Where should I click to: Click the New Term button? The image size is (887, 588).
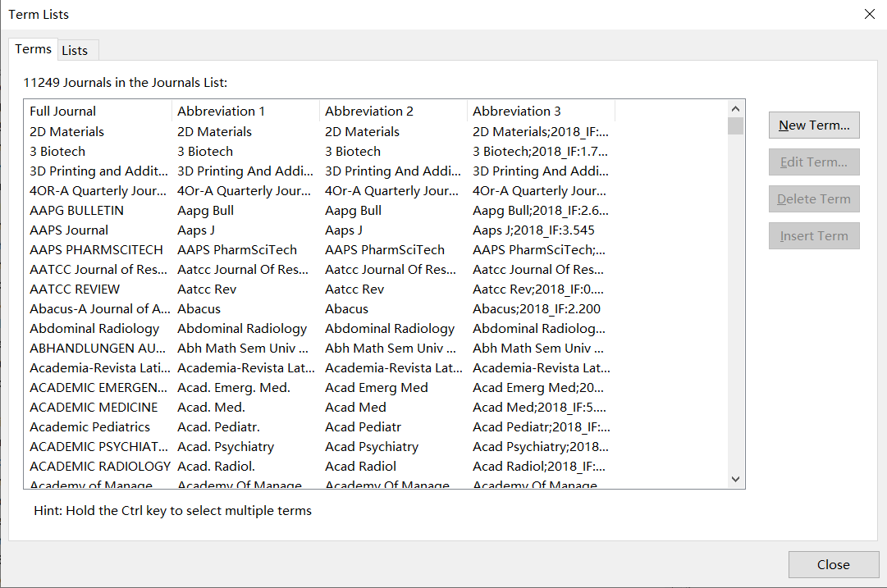point(814,125)
